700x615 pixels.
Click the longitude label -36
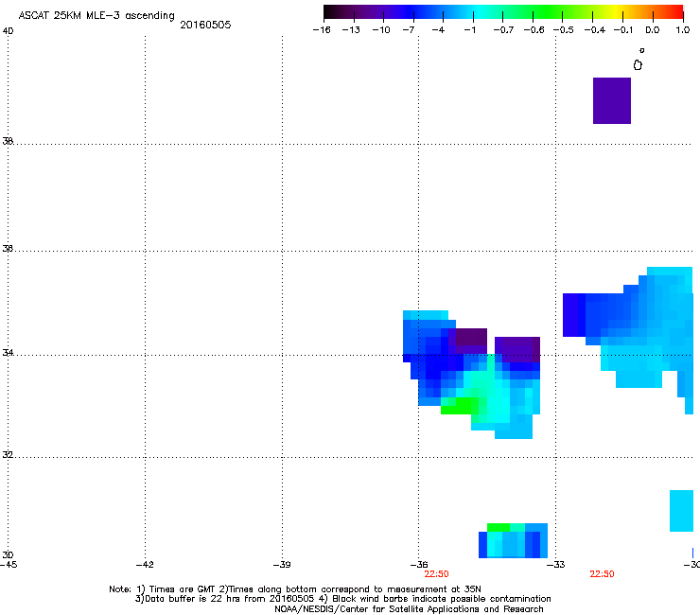tap(419, 565)
